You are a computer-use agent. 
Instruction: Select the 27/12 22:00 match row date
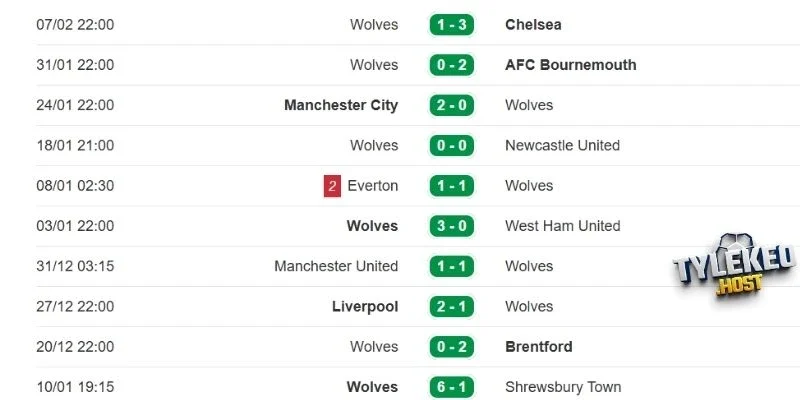tap(75, 306)
